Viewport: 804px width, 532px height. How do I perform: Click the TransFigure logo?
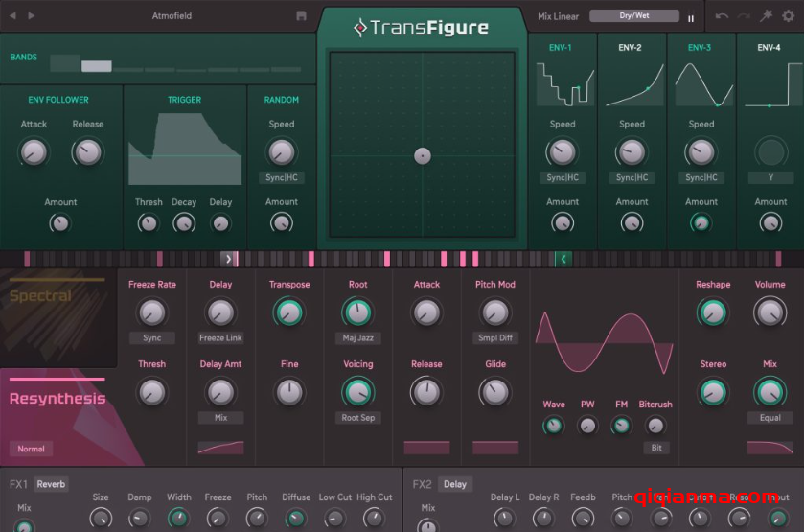421,27
